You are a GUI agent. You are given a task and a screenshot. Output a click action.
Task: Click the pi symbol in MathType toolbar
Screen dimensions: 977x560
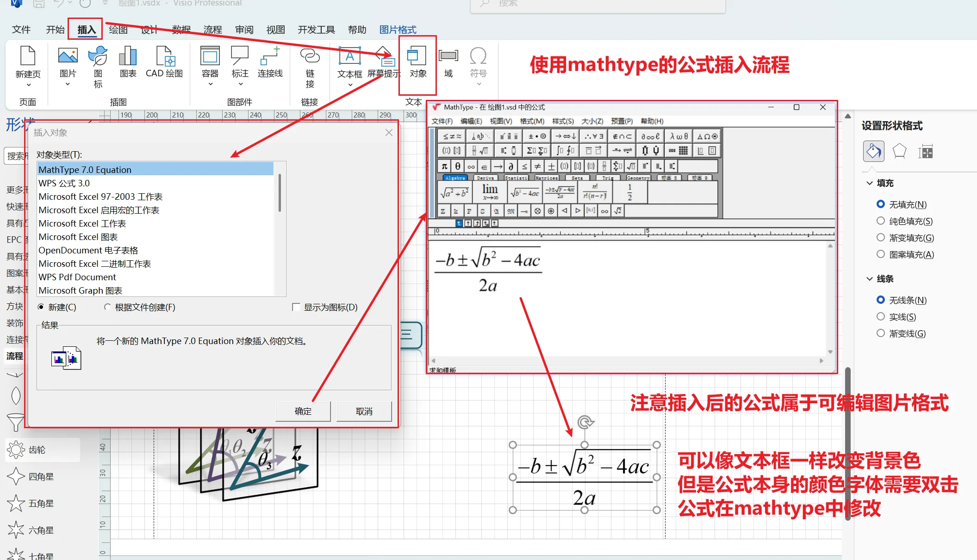click(x=444, y=166)
